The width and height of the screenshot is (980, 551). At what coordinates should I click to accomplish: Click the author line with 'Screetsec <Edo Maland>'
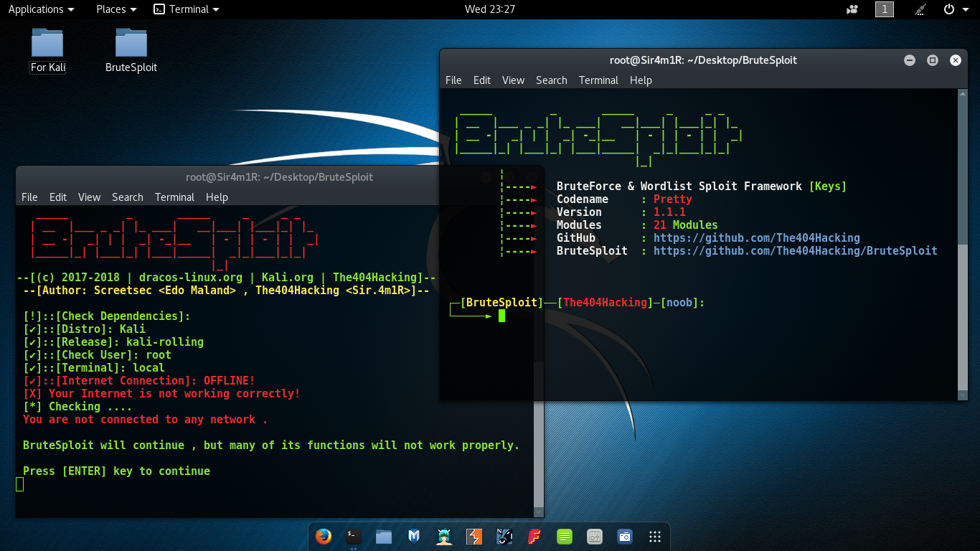tap(226, 291)
